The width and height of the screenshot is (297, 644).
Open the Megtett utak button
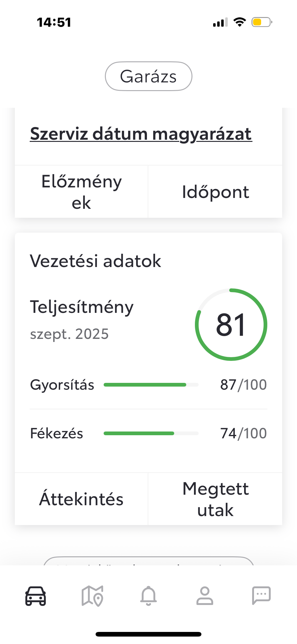coord(215,499)
